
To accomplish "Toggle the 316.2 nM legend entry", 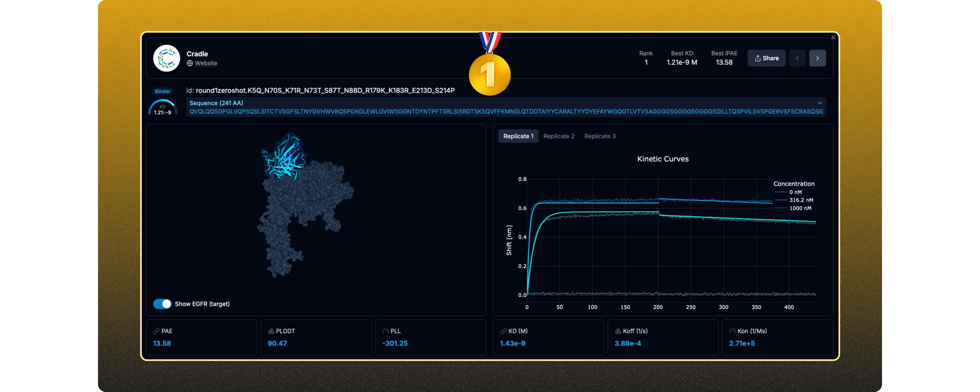I will click(794, 200).
